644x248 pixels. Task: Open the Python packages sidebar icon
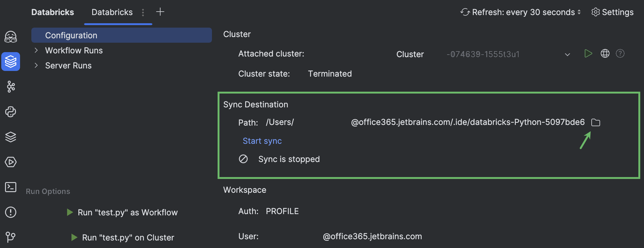11,112
